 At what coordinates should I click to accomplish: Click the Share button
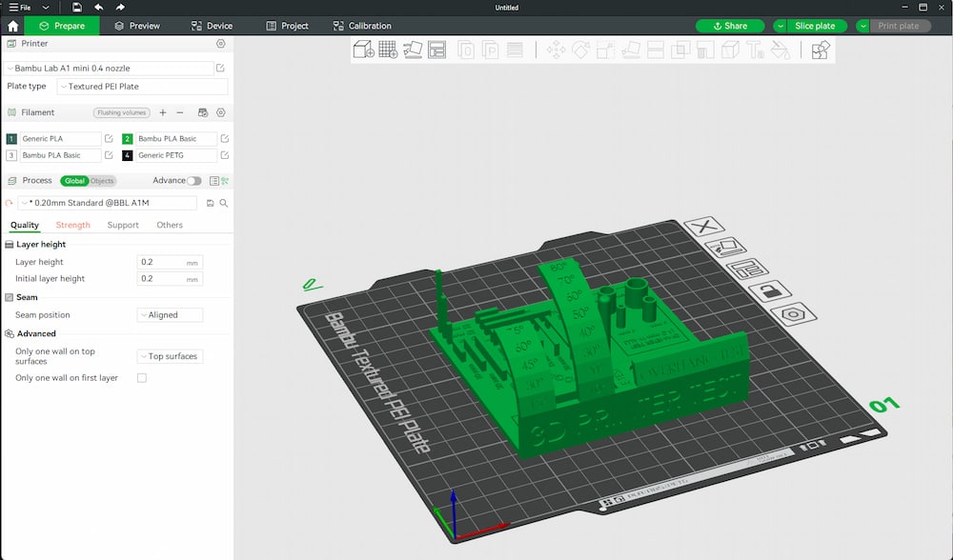point(730,26)
